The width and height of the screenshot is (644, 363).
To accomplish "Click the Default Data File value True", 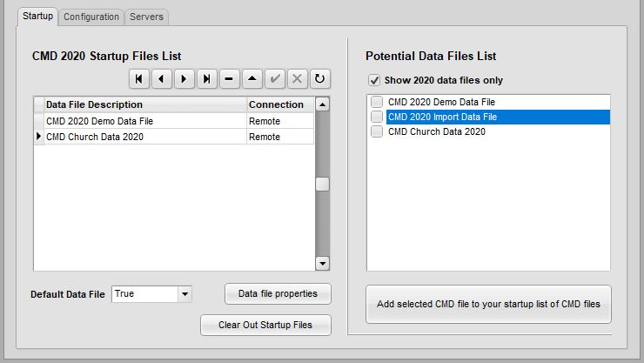I will [x=144, y=294].
